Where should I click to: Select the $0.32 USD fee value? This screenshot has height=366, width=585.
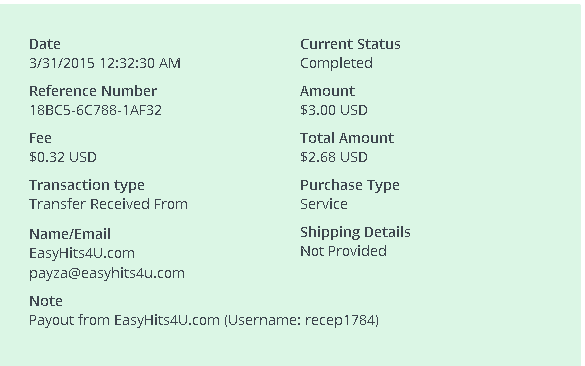pyautogui.click(x=63, y=157)
